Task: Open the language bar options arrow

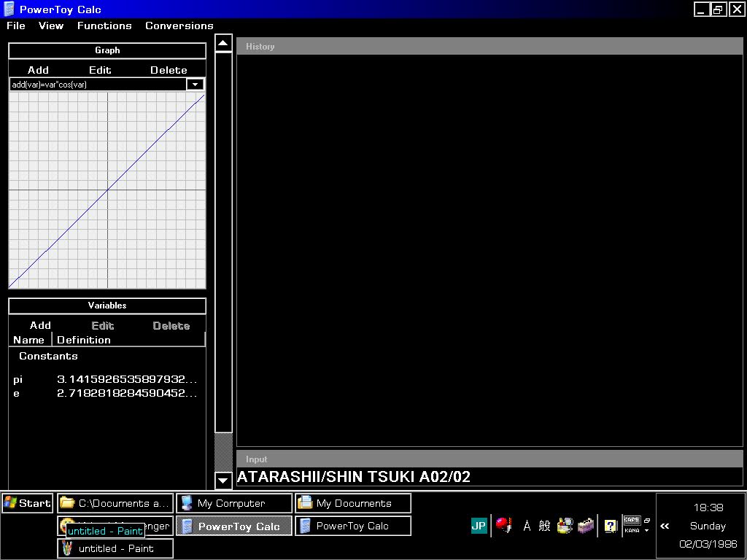Action: click(x=646, y=531)
